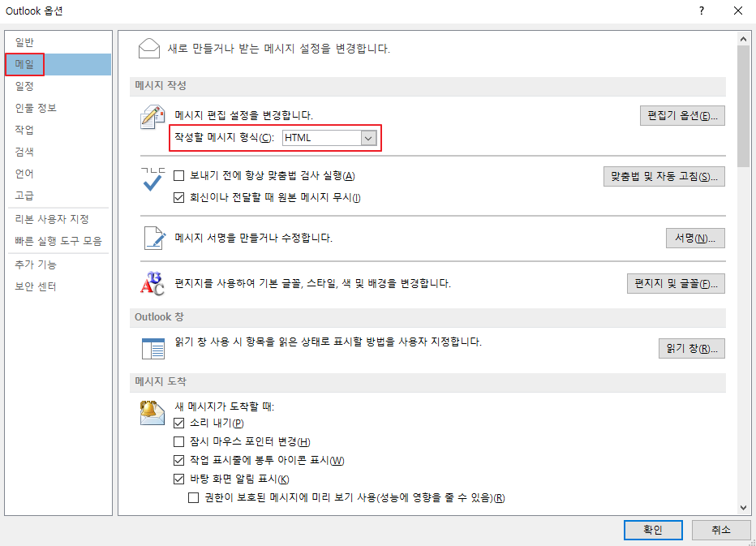Cancel with the 취소 button
Viewport: 756px width, 546px height.
tap(721, 530)
